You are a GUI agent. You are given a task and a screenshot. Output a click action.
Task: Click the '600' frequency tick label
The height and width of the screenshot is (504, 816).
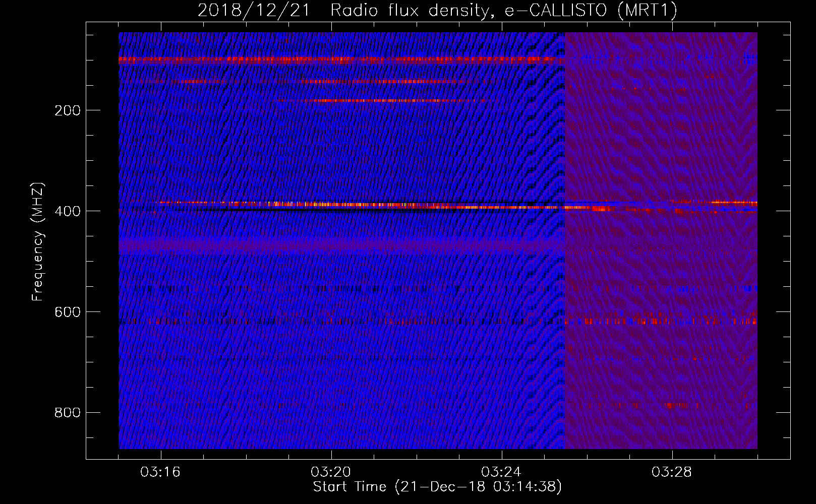68,312
